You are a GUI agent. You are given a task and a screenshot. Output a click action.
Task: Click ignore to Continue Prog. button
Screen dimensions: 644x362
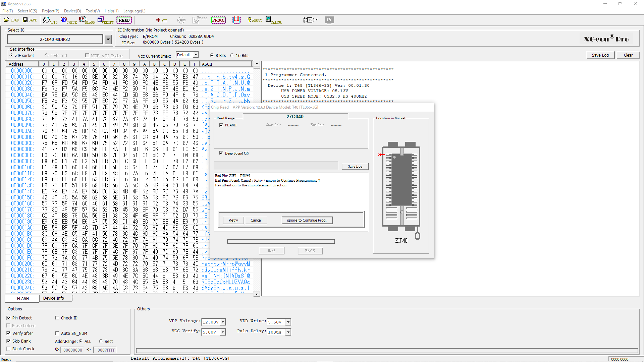point(307,220)
